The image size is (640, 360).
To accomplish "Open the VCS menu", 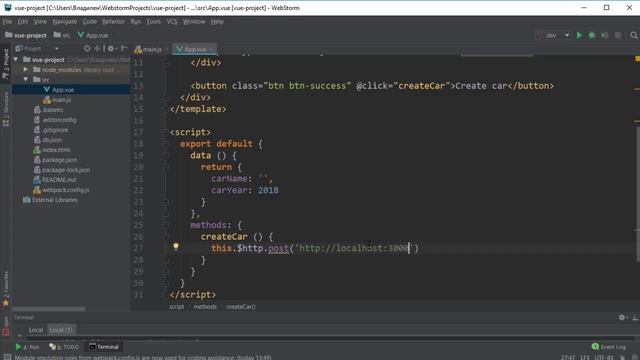I will click(x=171, y=22).
